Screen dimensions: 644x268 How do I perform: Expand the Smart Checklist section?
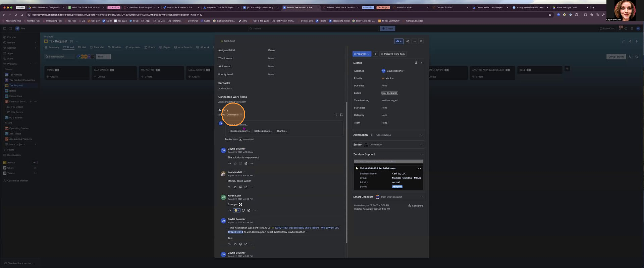tap(421, 197)
